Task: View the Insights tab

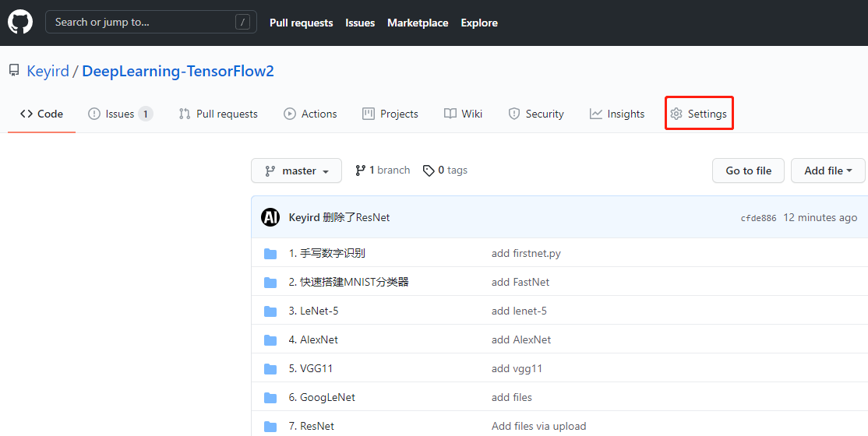Action: click(617, 114)
